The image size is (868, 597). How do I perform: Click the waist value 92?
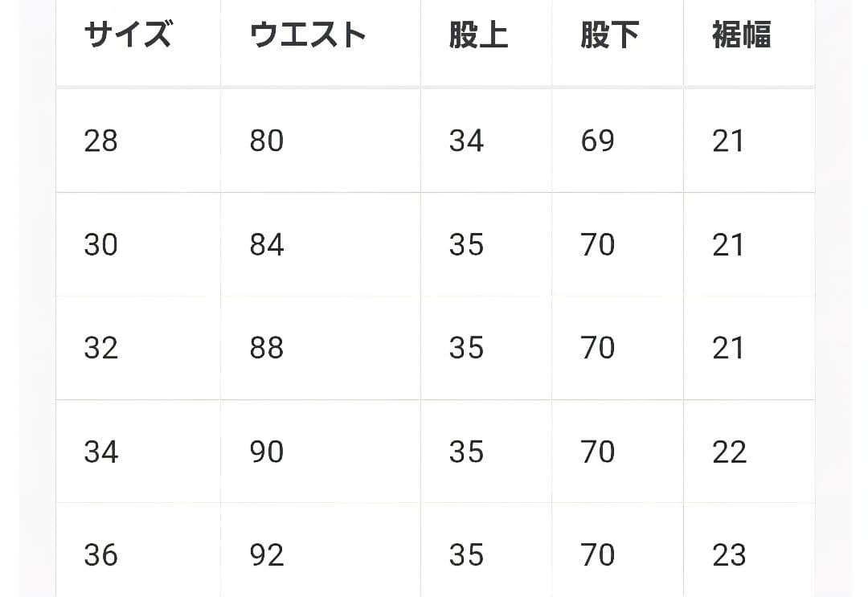point(267,555)
